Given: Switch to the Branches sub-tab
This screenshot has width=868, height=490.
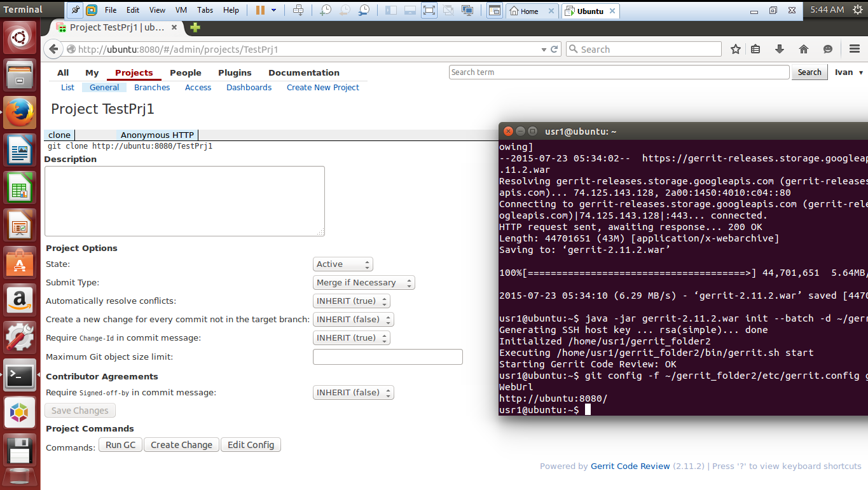Looking at the screenshot, I should pos(152,88).
